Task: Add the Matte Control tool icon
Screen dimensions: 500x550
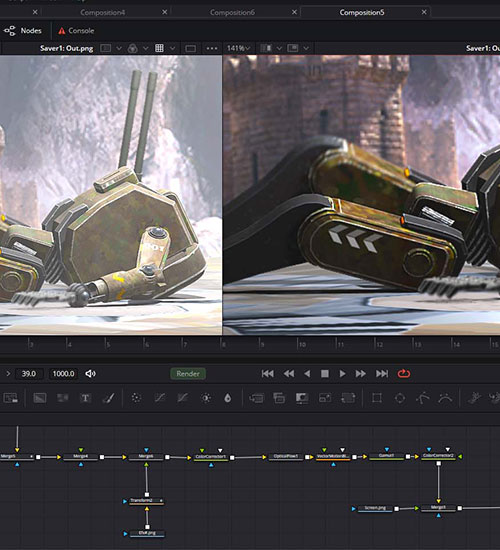Action: pos(302,398)
